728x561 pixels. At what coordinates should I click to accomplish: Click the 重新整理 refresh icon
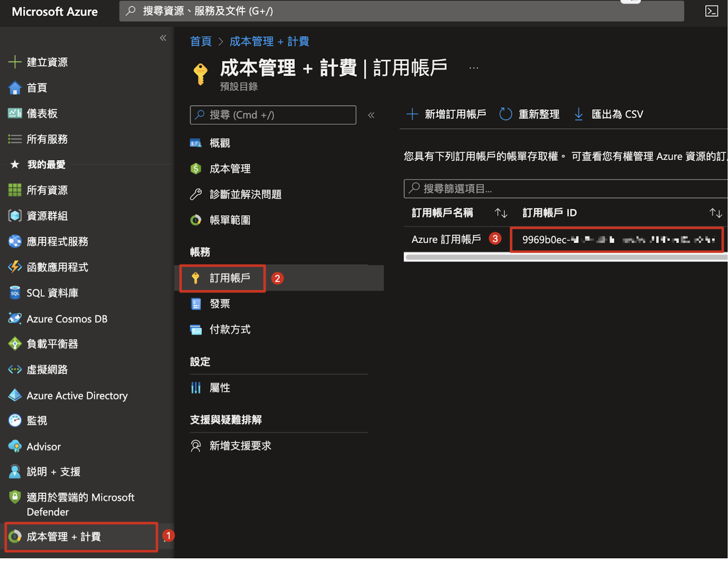point(506,114)
